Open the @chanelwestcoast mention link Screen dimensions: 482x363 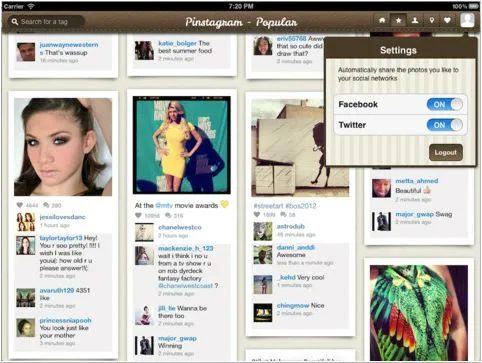click(185, 286)
